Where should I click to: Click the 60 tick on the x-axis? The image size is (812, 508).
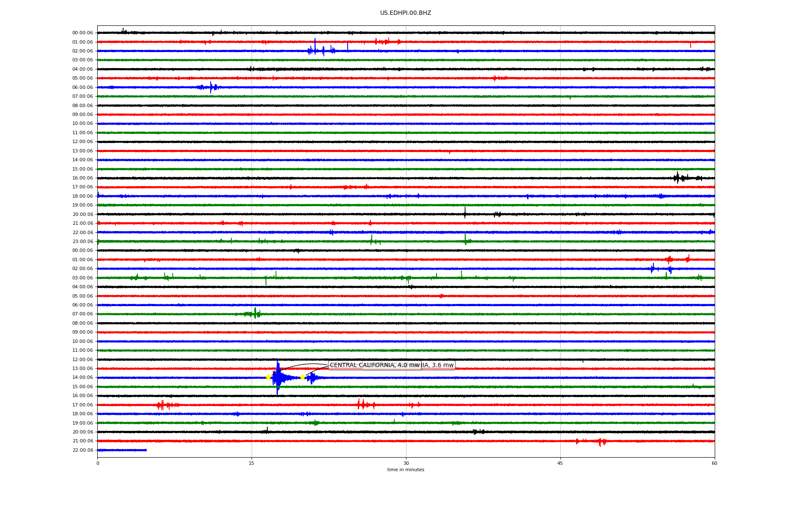pos(714,463)
